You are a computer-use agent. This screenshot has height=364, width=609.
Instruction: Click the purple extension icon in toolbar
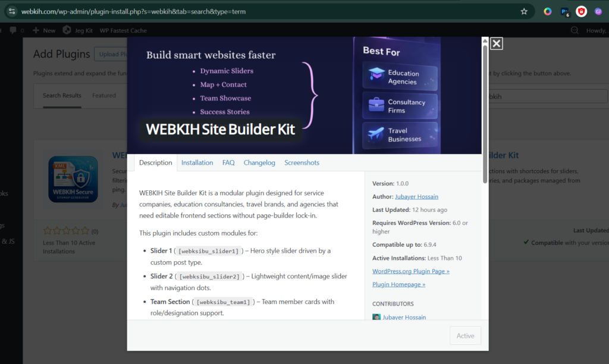[598, 11]
